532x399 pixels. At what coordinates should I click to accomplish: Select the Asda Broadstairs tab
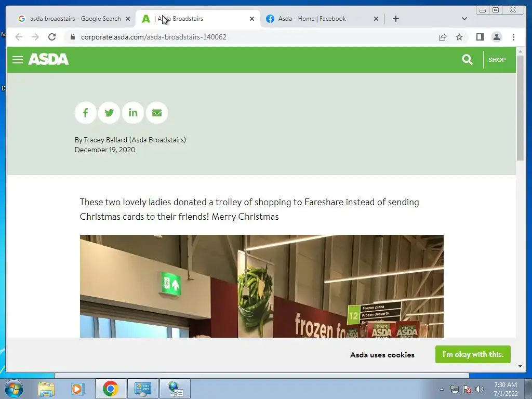point(198,19)
